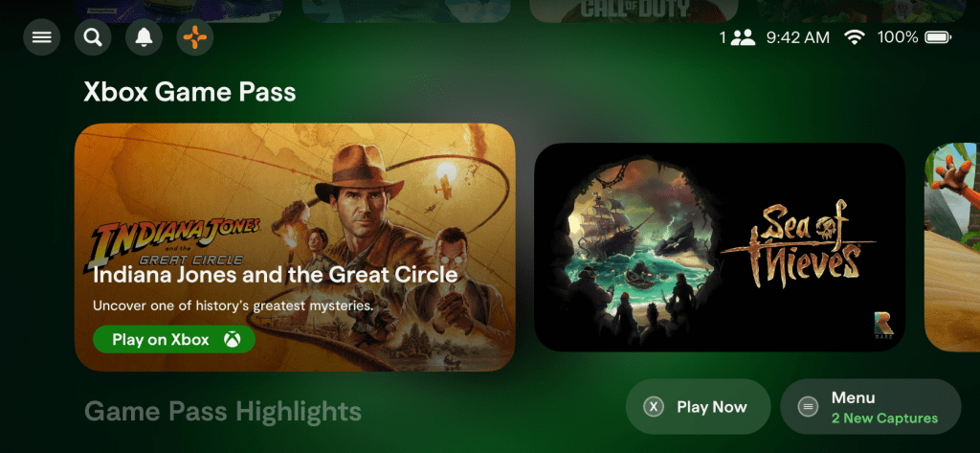
Task: Open the 2 New Captures link
Action: [x=884, y=418]
